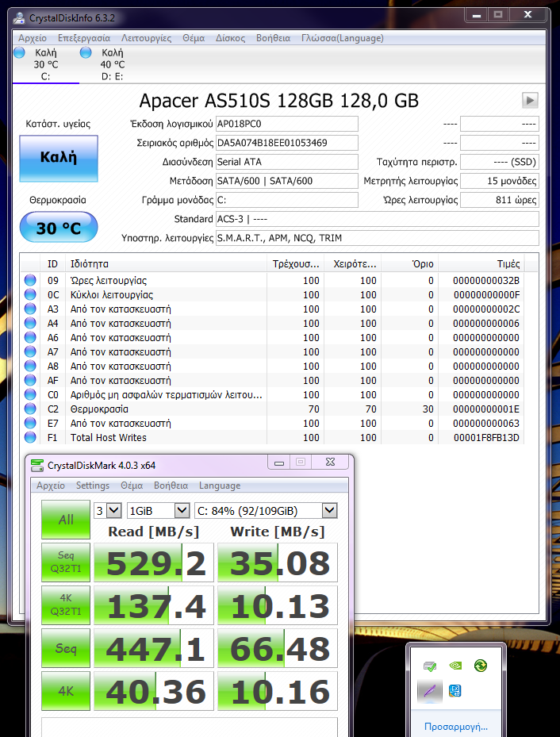Click the status circle for attribute A7
Viewport: 560px width, 737px height.
30,352
